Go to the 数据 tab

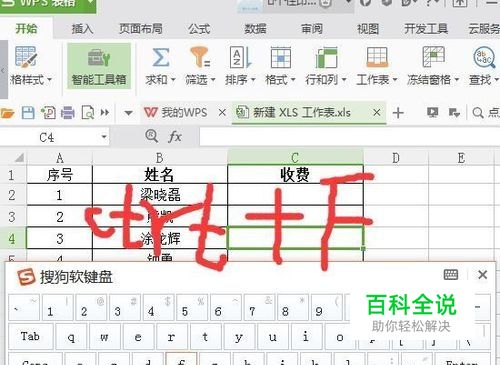(x=255, y=29)
